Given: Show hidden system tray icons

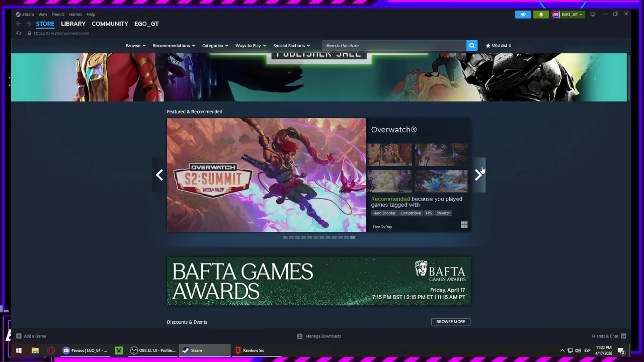Looking at the screenshot, I should coord(562,350).
